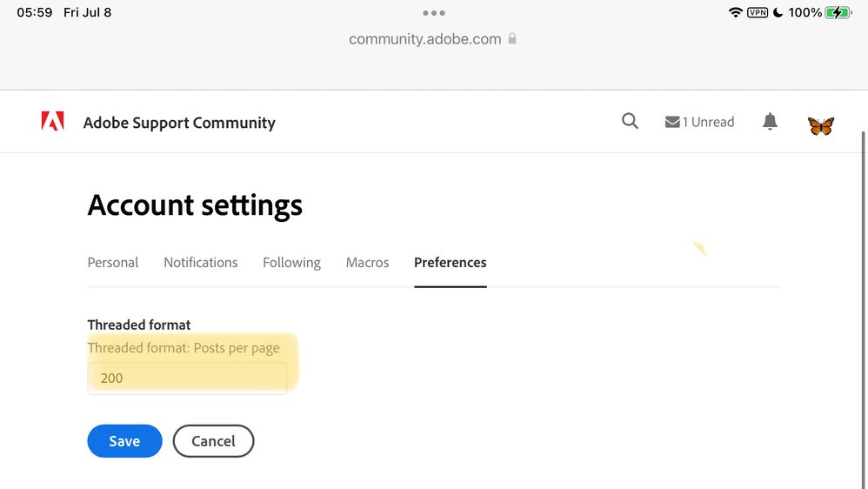Viewport: 868px width, 489px height.
Task: Tap the three-dot multitasking icon
Action: coord(433,13)
